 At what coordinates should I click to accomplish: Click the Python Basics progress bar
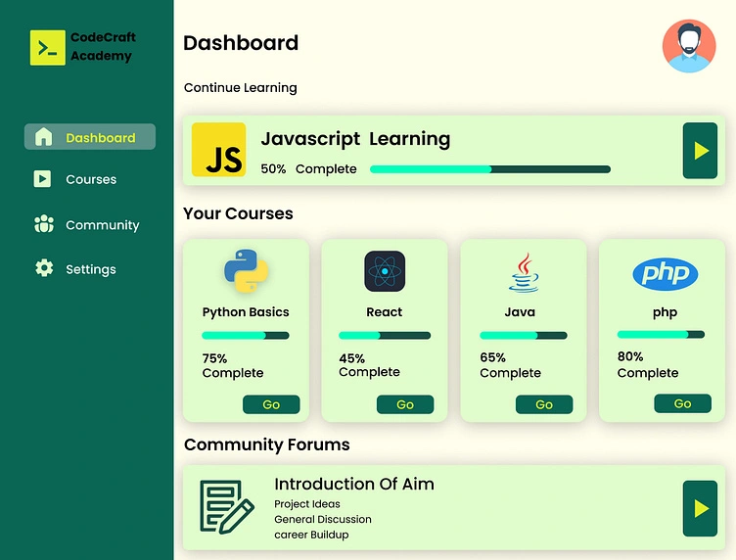pos(246,336)
